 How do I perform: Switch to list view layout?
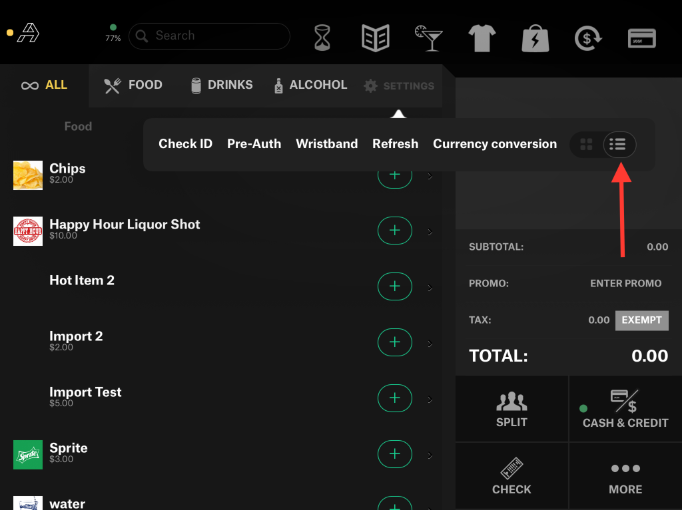click(x=618, y=145)
